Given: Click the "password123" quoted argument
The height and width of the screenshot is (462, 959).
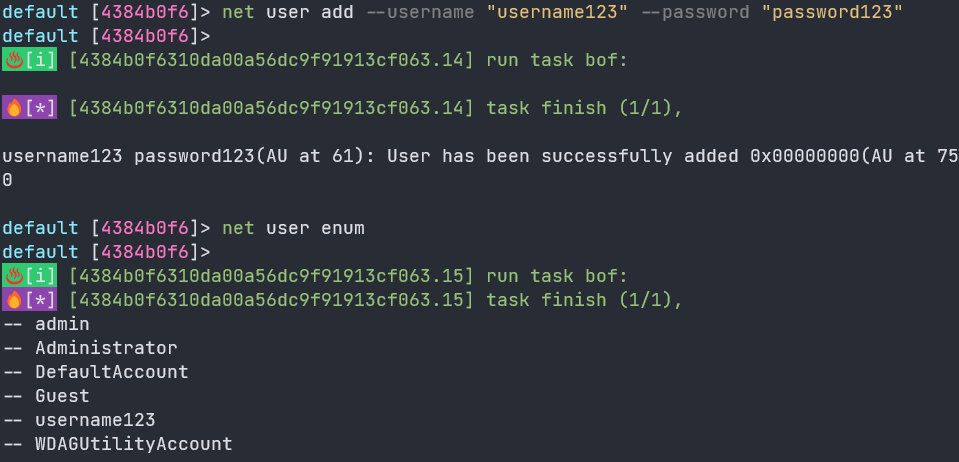Looking at the screenshot, I should (x=832, y=12).
